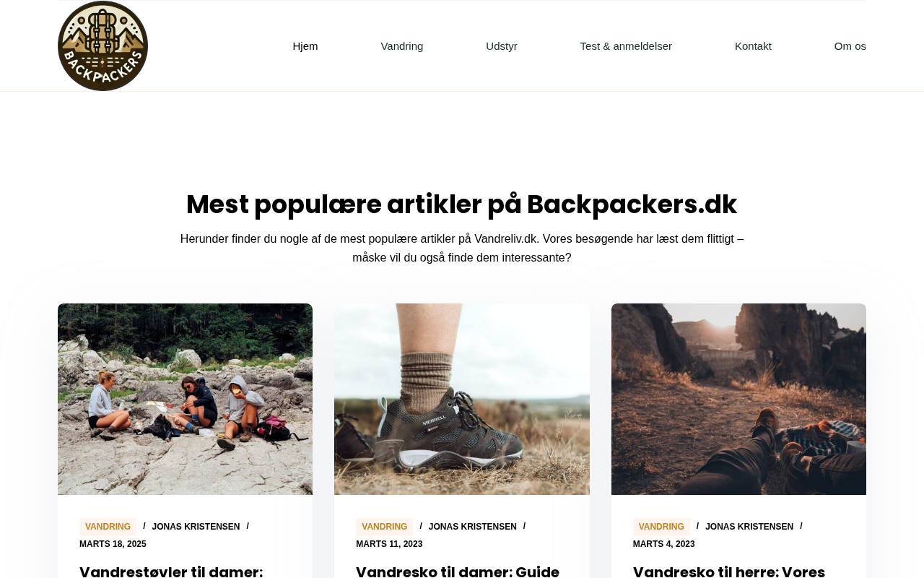
Task: Click Vandring category tag on third article
Action: point(661,527)
